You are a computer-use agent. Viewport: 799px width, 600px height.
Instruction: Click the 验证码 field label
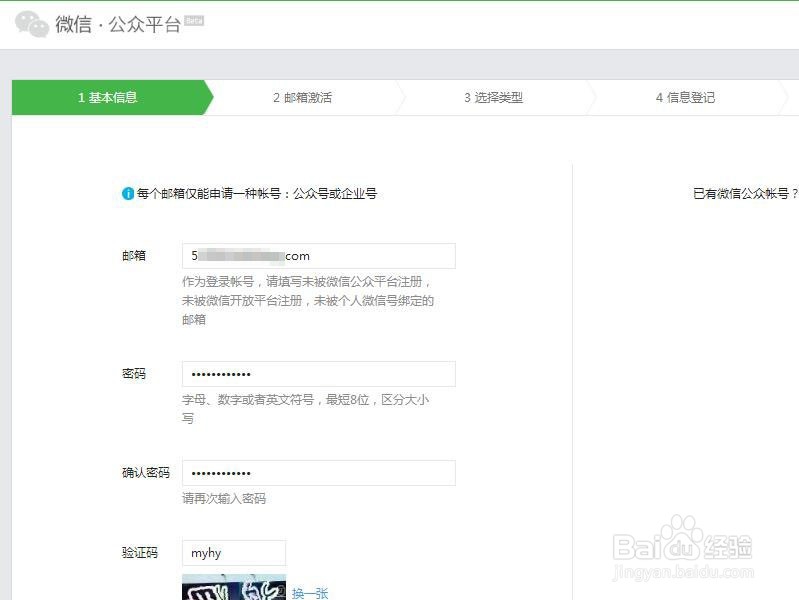[140, 553]
